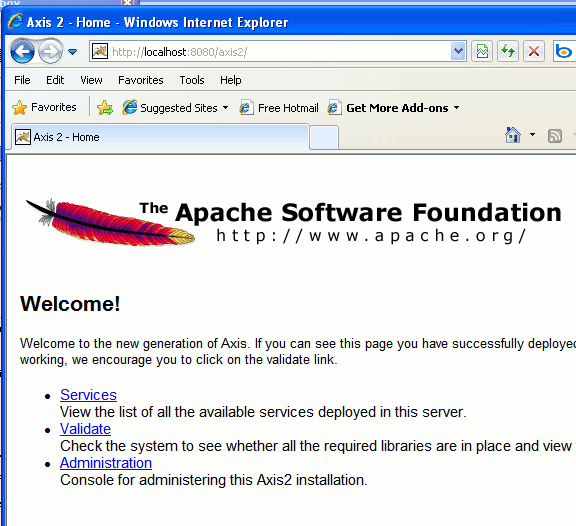Open the Free Hotmail favorite link
Image resolution: width=576 pixels, height=526 pixels.
[x=279, y=108]
